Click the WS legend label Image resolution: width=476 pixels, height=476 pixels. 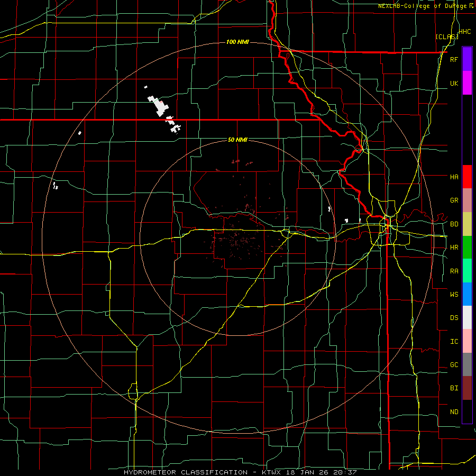coord(454,294)
